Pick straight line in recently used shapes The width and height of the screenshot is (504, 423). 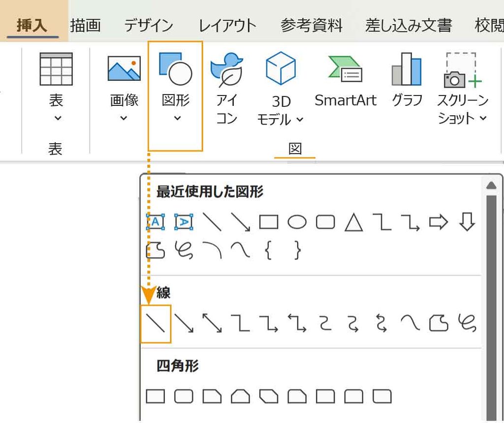pos(212,222)
